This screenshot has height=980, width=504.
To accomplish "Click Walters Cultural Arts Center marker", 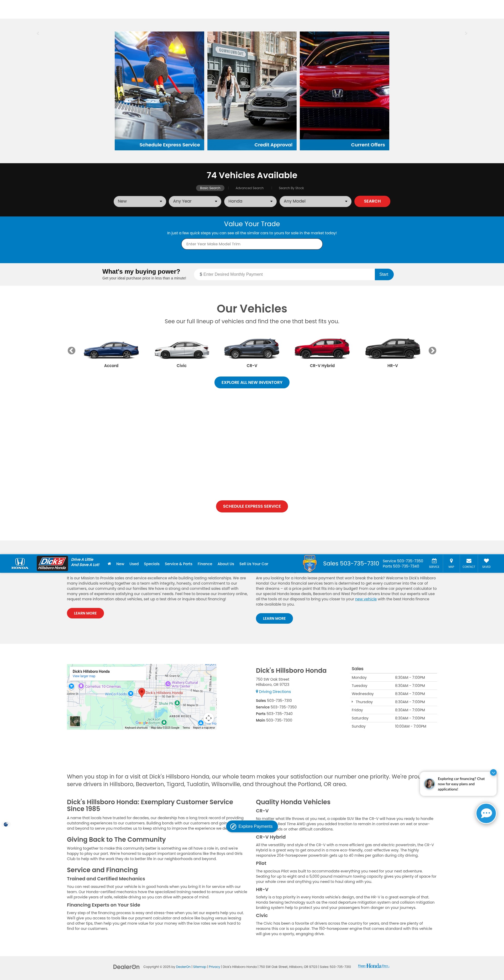I will point(168,684).
